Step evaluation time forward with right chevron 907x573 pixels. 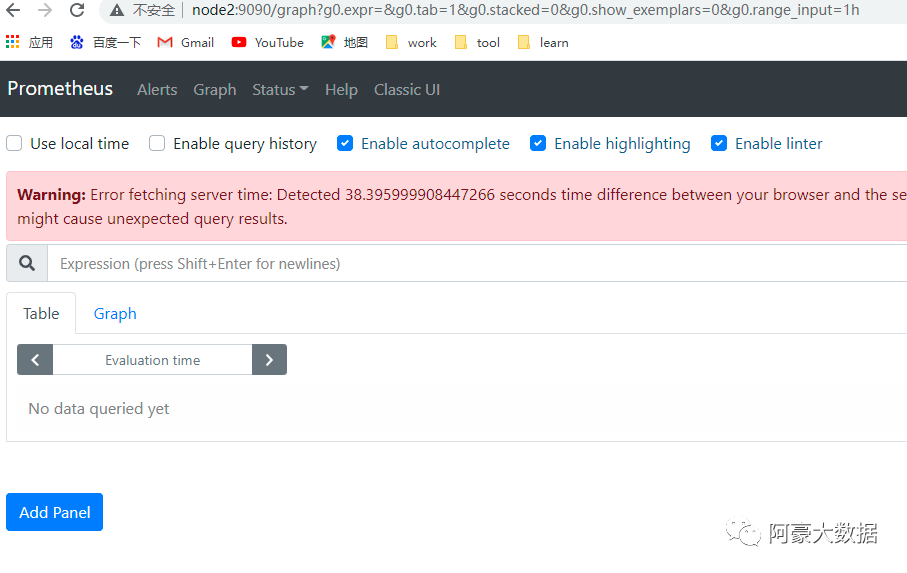click(x=269, y=360)
